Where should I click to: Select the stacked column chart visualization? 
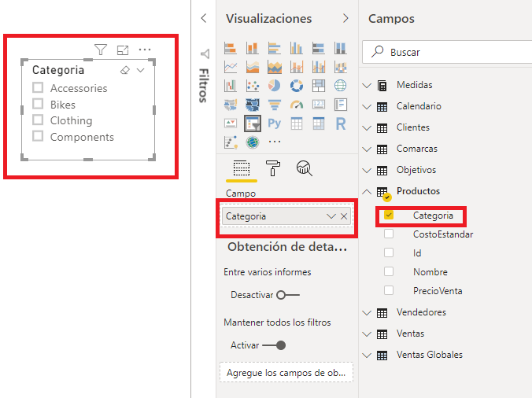pos(252,48)
